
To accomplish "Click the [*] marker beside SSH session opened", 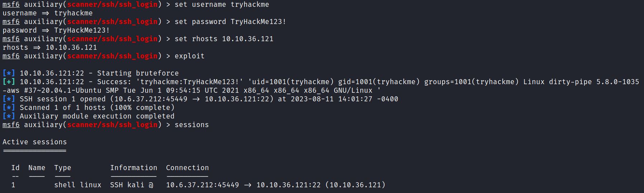I will 9,99.
